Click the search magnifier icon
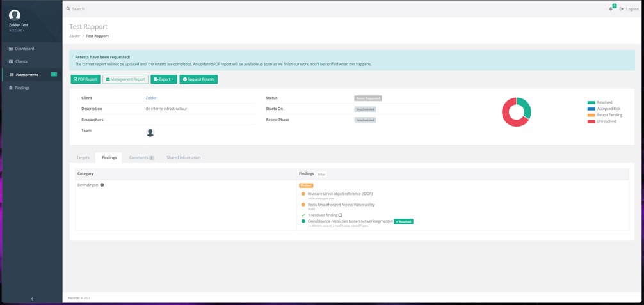Viewport: 644px width, 305px height. (x=68, y=9)
